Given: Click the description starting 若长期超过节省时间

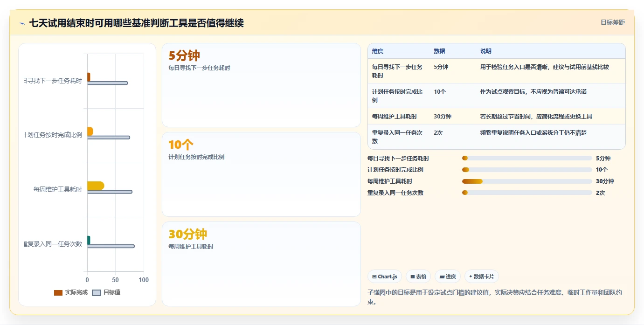Looking at the screenshot, I should tap(536, 117).
